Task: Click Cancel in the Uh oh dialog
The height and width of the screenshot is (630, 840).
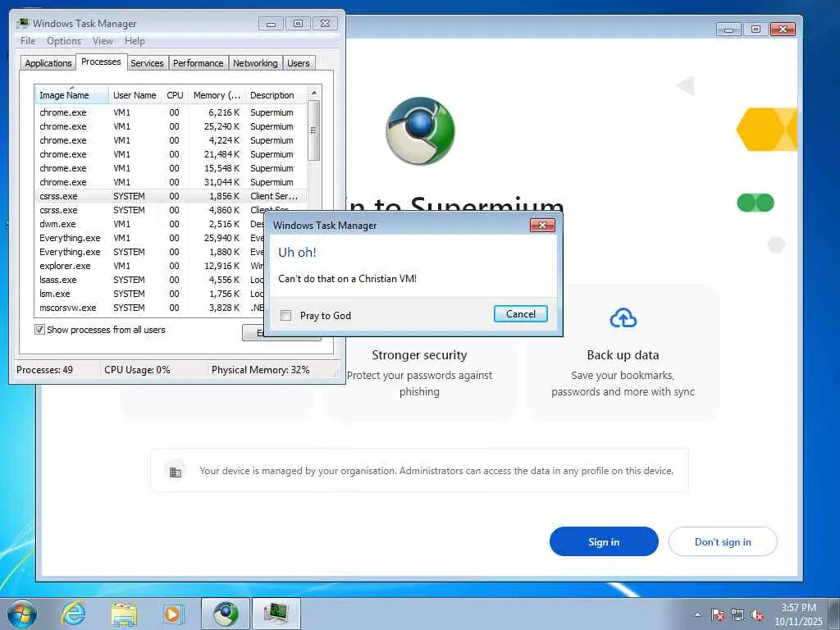Action: tap(520, 314)
